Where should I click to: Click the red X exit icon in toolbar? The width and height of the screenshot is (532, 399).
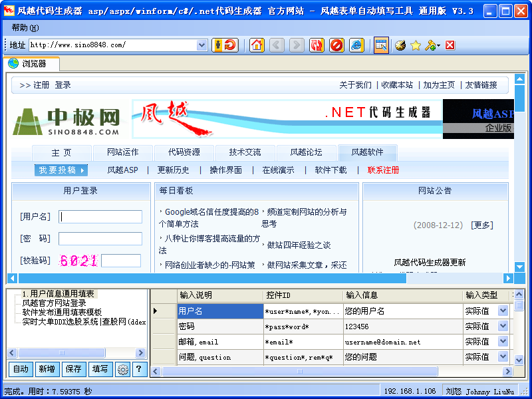tap(450, 45)
